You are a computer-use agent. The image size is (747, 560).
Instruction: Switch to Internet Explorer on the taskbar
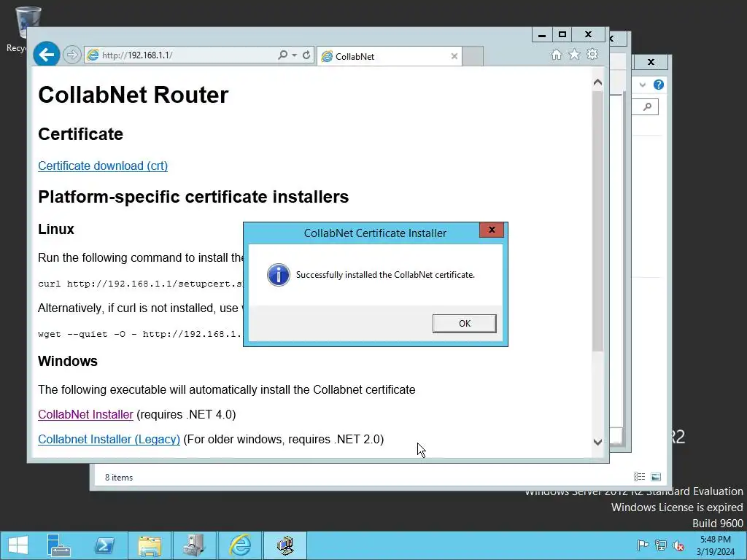(x=239, y=545)
